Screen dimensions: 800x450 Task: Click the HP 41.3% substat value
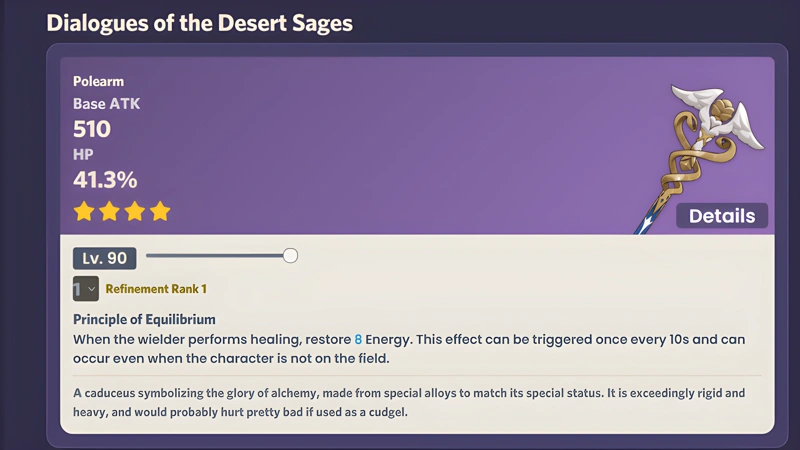pos(105,180)
